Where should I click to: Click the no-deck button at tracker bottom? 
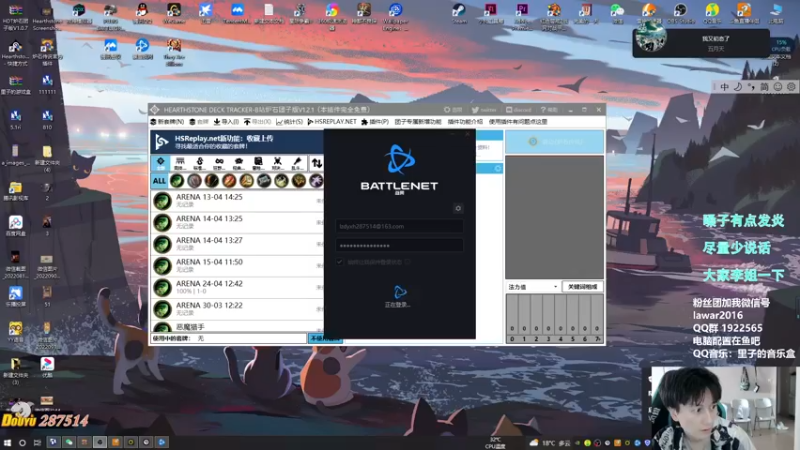pyautogui.click(x=324, y=338)
